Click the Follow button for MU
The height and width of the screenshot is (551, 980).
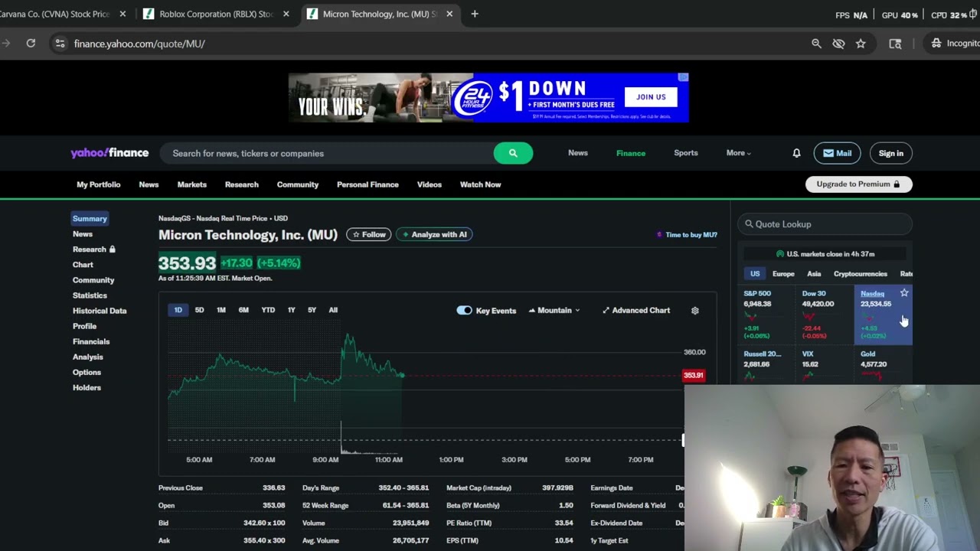point(369,234)
